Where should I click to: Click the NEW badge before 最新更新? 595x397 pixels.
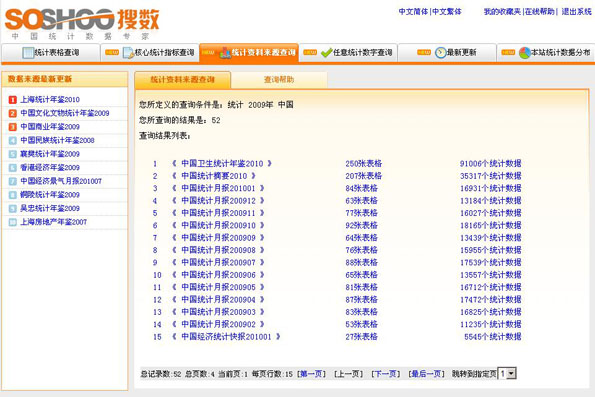(x=424, y=52)
